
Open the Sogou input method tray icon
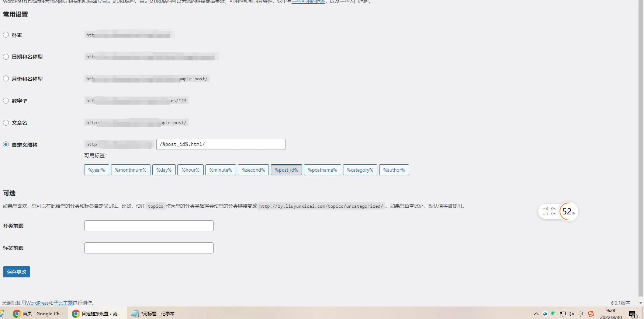(591, 314)
